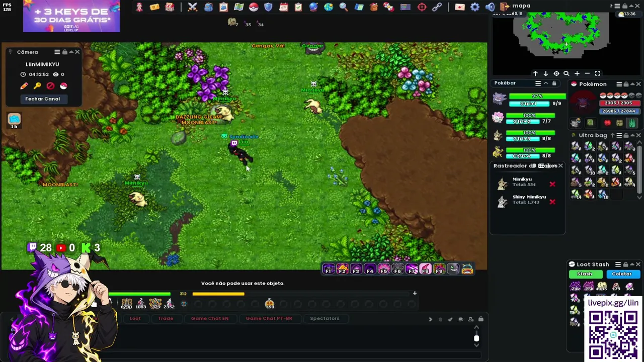Collapse the Câmera panel
644x362 pixels.
pos(71,52)
